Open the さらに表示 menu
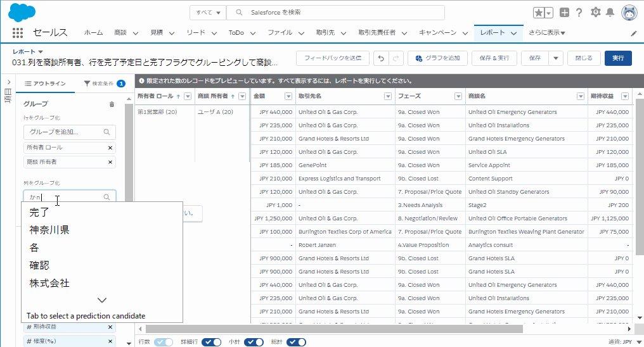The image size is (644, 347). 546,33
